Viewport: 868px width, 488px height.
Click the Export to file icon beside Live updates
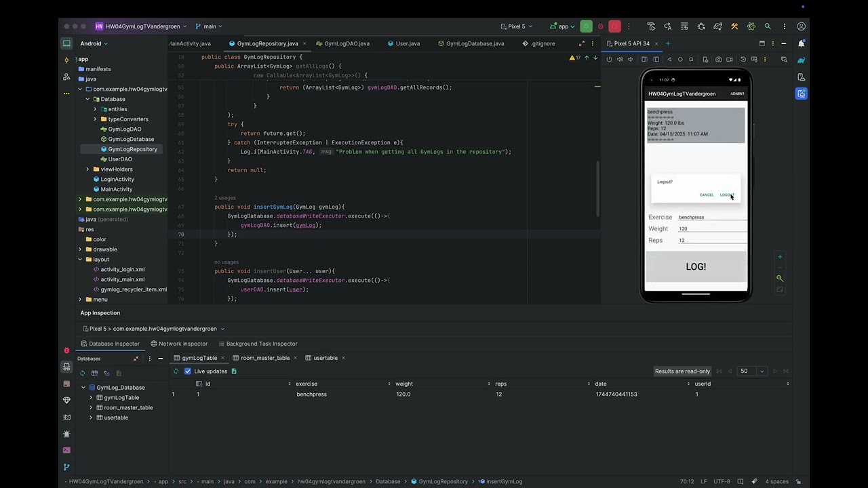tap(234, 371)
